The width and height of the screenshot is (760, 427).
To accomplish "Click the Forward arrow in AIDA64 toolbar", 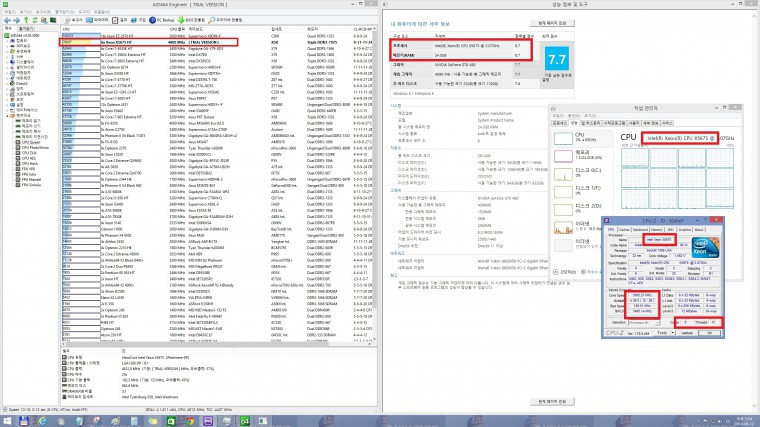I will coord(16,20).
